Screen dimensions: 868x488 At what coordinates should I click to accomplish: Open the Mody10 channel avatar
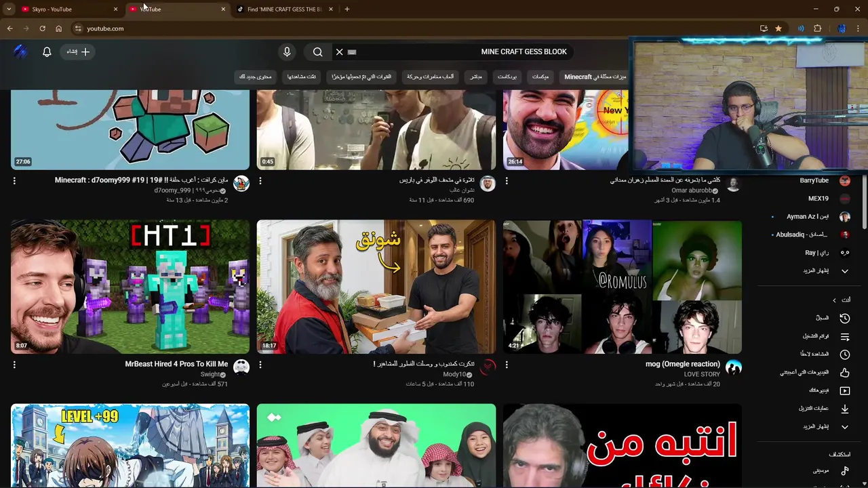coord(488,367)
